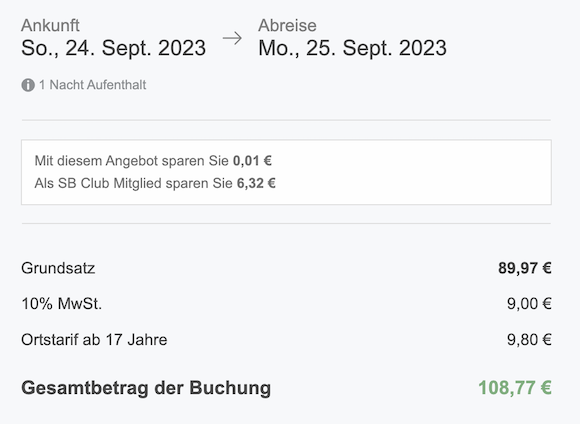Click the SB Club member savings line
580x424 pixels.
tap(155, 183)
